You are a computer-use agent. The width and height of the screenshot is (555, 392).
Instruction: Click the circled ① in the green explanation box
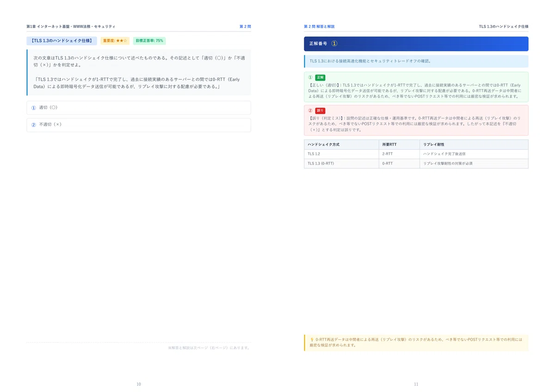310,78
